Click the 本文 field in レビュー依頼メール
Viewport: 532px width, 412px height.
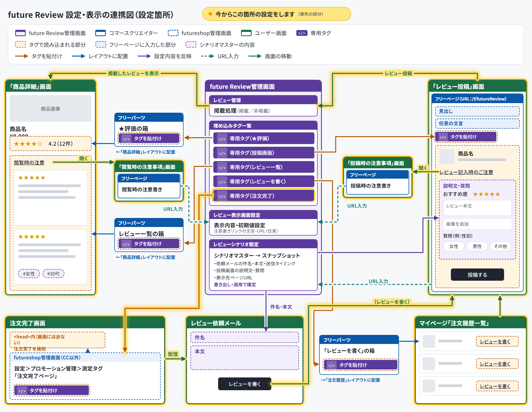click(x=245, y=358)
